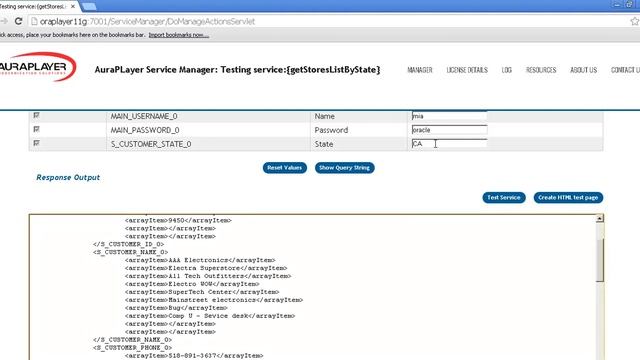The height and width of the screenshot is (360, 640).
Task: Click the MAIN_USERNAME_0 cell text
Action: (144, 116)
